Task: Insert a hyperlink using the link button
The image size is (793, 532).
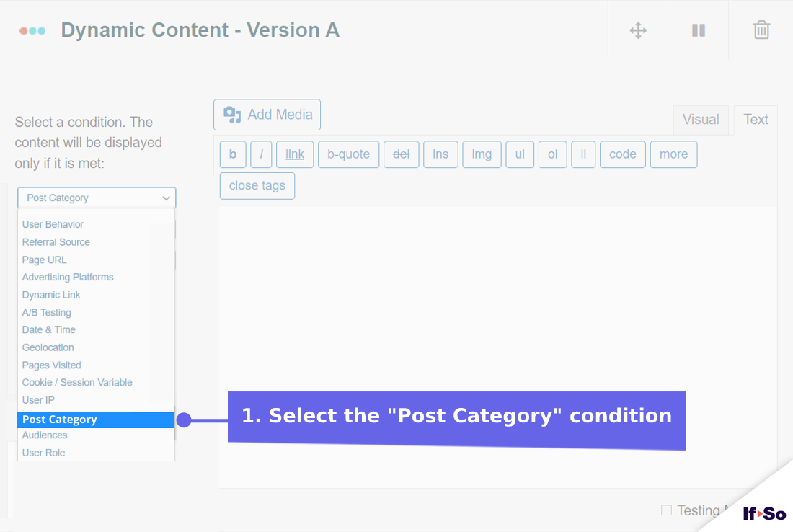Action: coord(294,154)
